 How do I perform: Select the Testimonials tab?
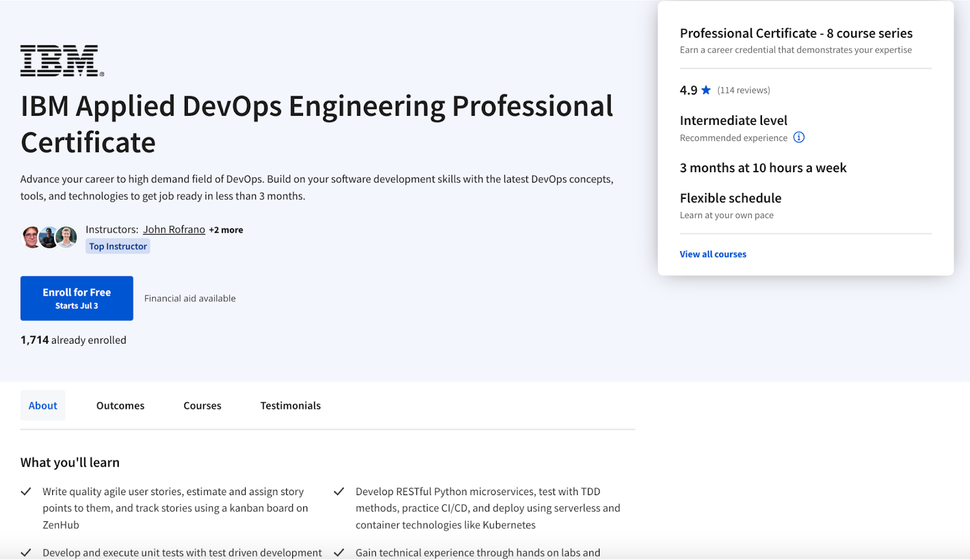point(290,405)
